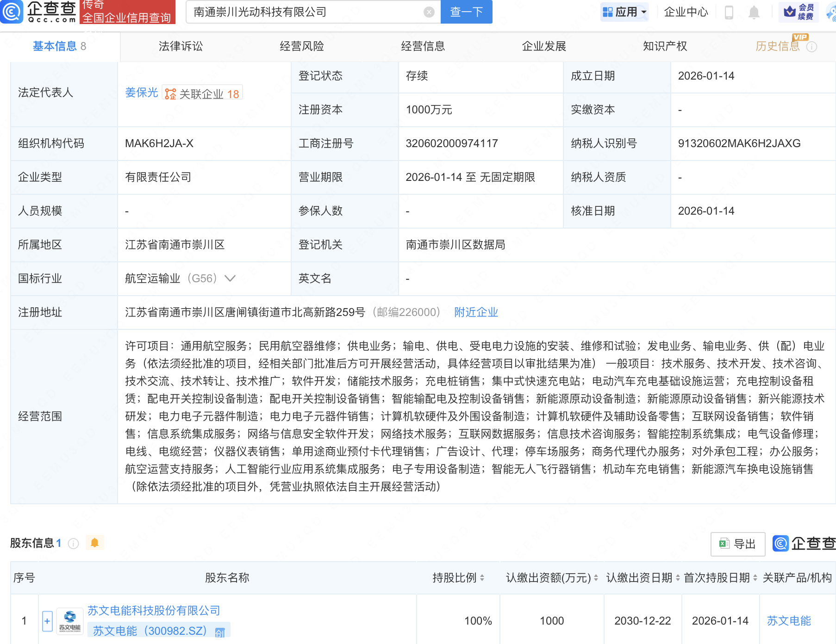
Task: Toggle sorting on 认缴出资额 column
Action: coord(594,578)
